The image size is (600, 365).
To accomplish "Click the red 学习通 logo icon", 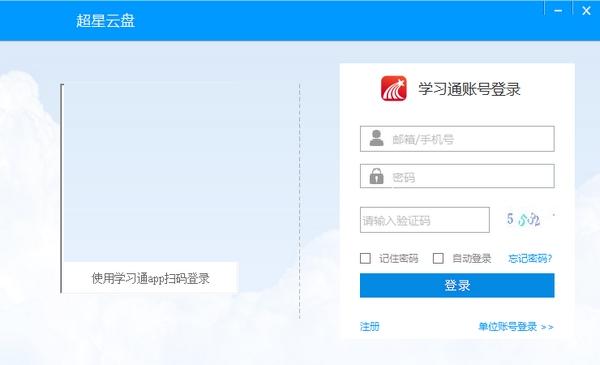I will point(393,88).
